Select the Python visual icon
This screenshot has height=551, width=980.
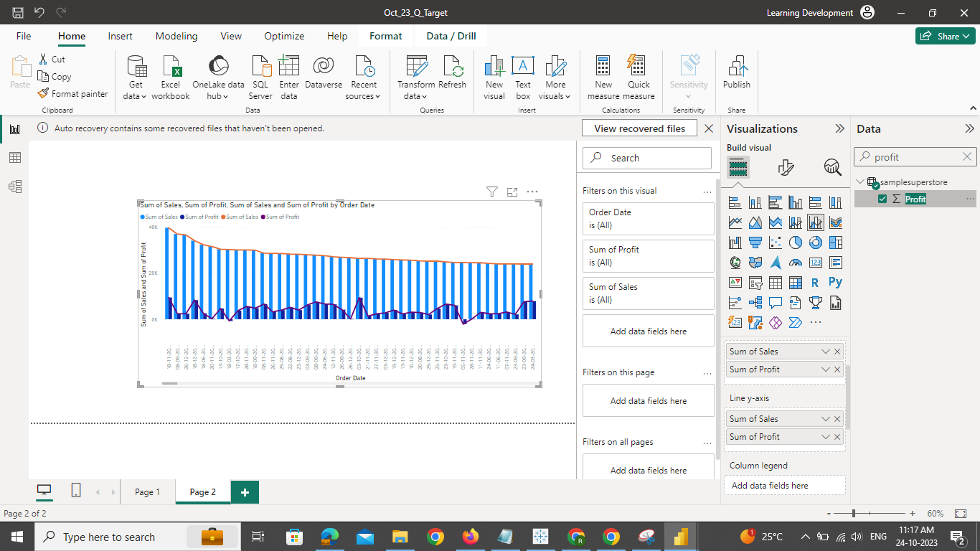[x=835, y=283]
